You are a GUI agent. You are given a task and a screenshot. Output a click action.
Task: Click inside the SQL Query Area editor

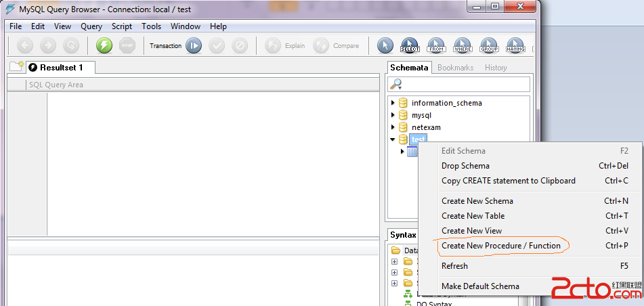coord(213,163)
